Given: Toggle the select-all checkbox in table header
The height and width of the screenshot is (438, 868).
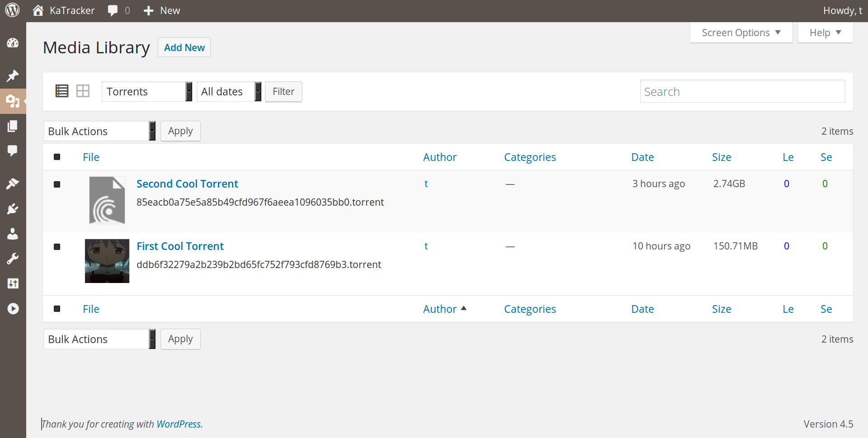Looking at the screenshot, I should coord(57,157).
